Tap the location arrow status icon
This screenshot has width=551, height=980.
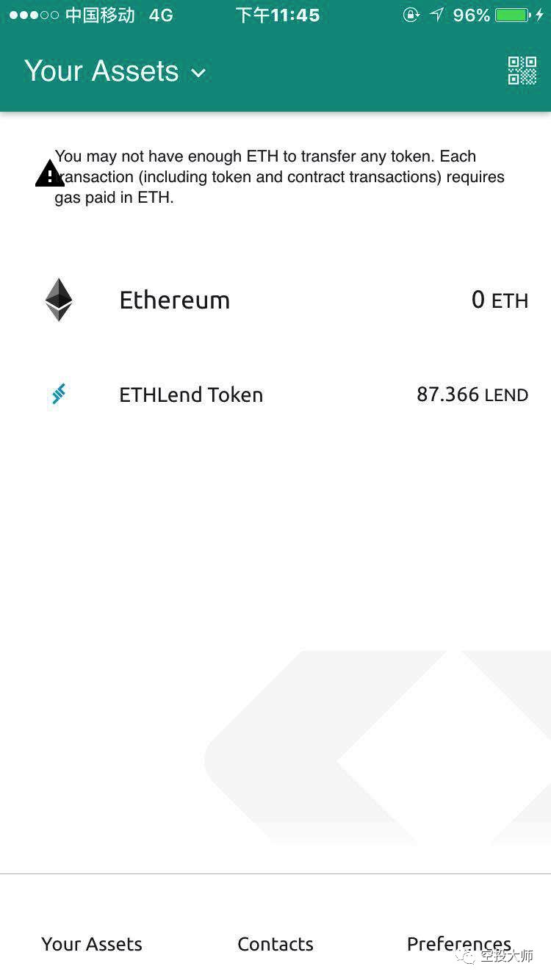coord(436,15)
